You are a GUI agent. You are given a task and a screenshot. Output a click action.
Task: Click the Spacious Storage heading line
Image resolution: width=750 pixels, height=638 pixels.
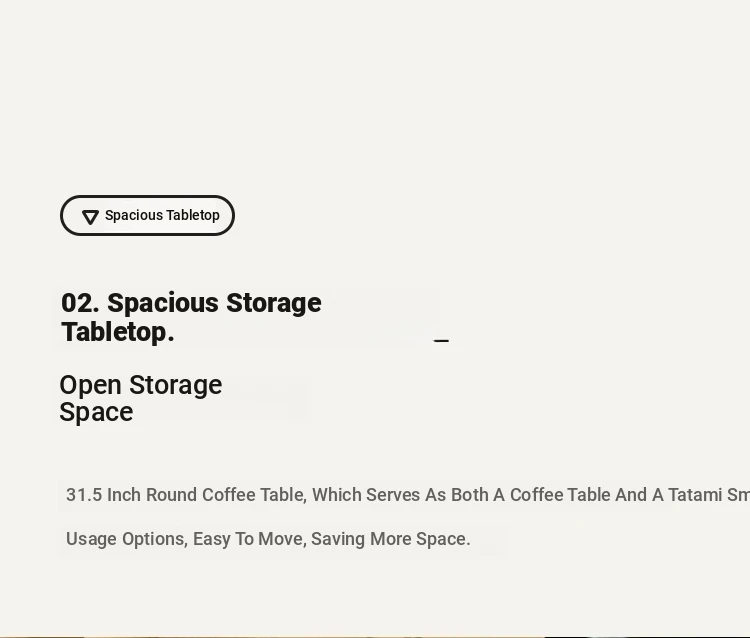pos(191,303)
